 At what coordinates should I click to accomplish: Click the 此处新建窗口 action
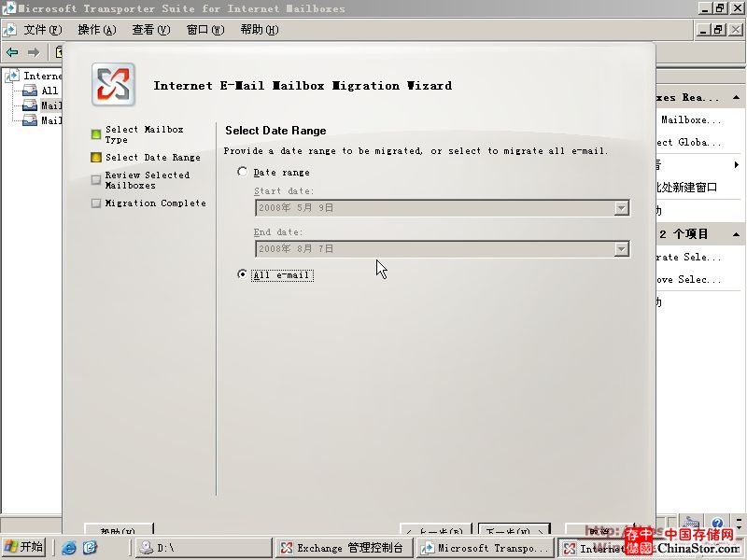pyautogui.click(x=686, y=188)
